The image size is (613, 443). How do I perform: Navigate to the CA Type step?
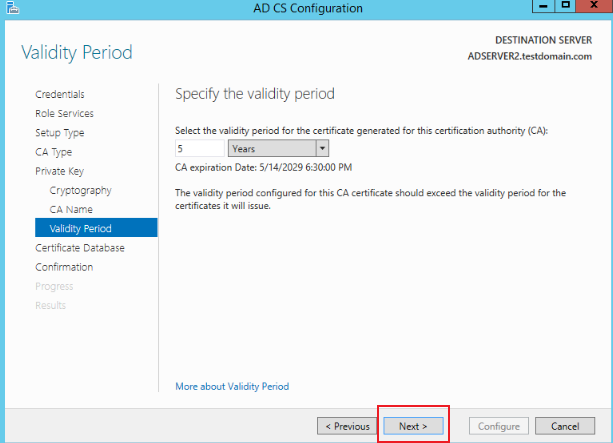pos(54,152)
